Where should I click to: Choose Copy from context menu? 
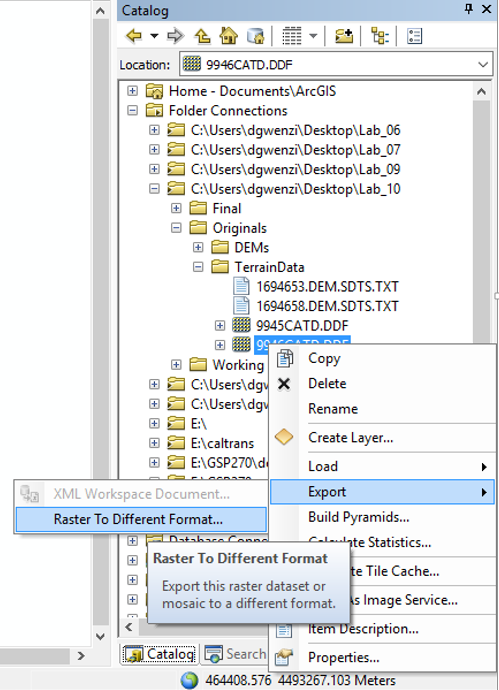324,358
